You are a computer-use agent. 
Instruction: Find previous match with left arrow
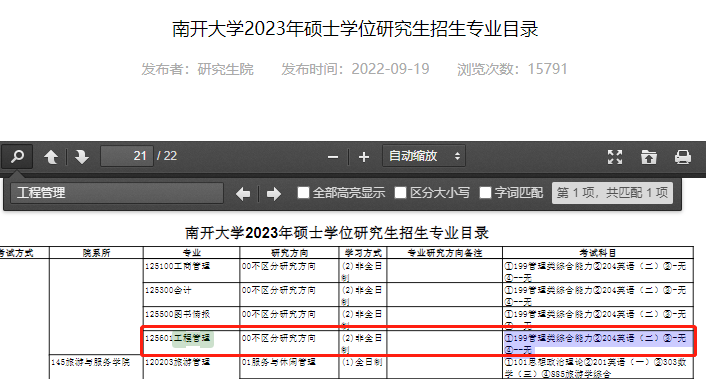pos(243,194)
